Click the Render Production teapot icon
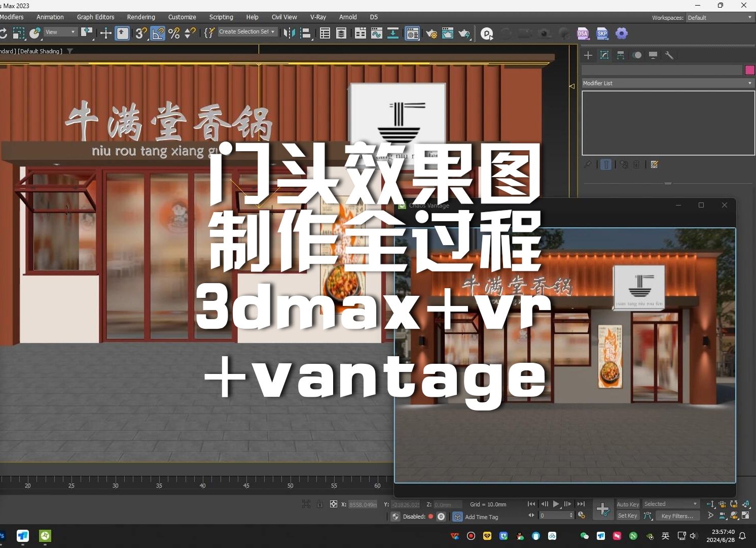 coord(464,33)
